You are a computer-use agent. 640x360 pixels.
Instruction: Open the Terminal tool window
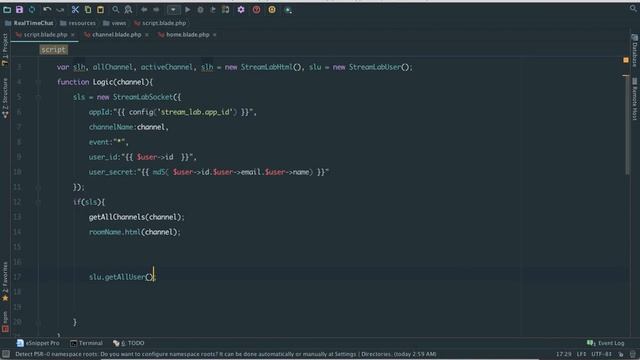coord(86,343)
